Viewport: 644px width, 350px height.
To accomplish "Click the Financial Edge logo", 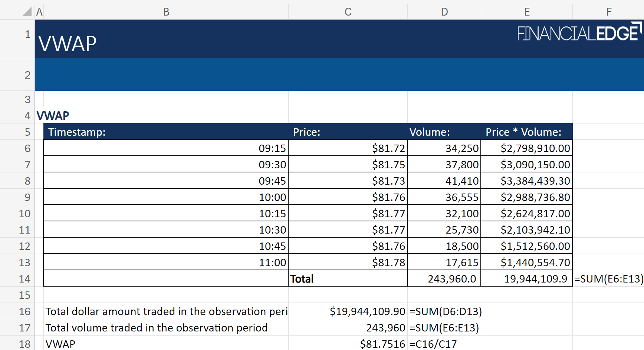I will click(579, 33).
